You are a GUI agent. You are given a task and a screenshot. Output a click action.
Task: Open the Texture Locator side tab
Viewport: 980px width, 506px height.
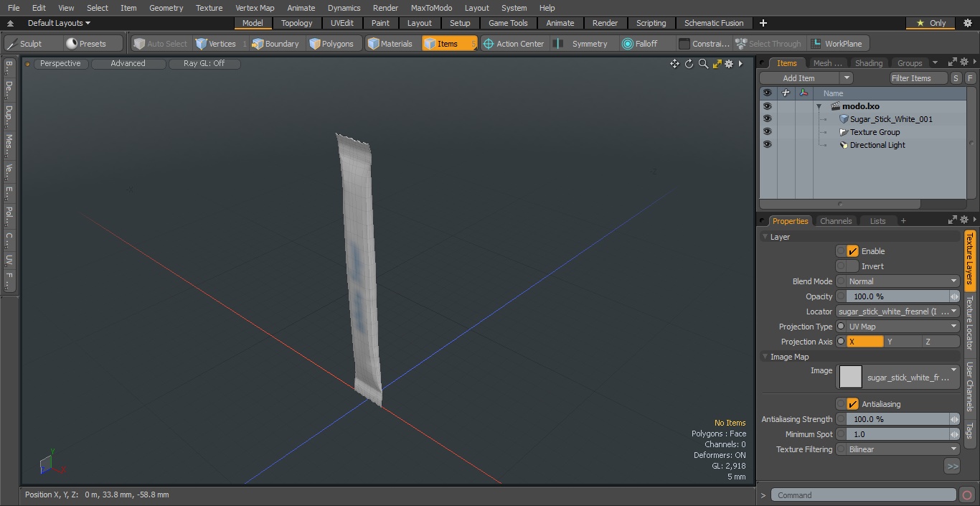click(x=969, y=323)
